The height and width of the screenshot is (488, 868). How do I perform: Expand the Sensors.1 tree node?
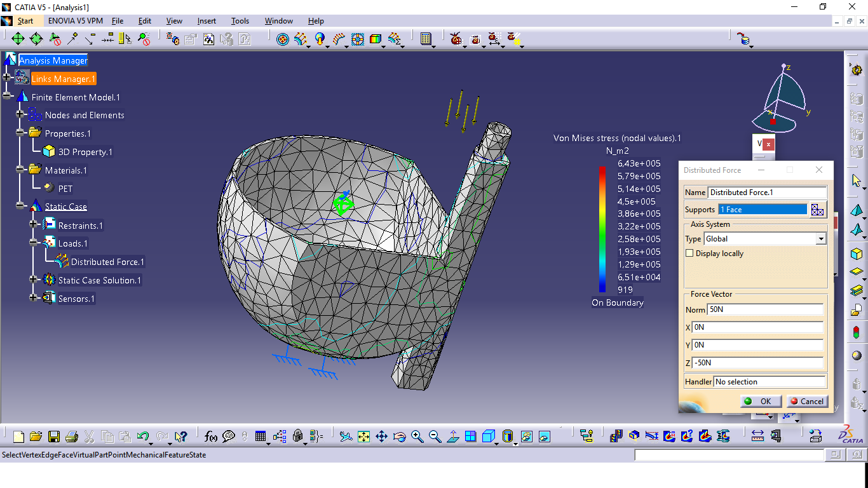(34, 297)
